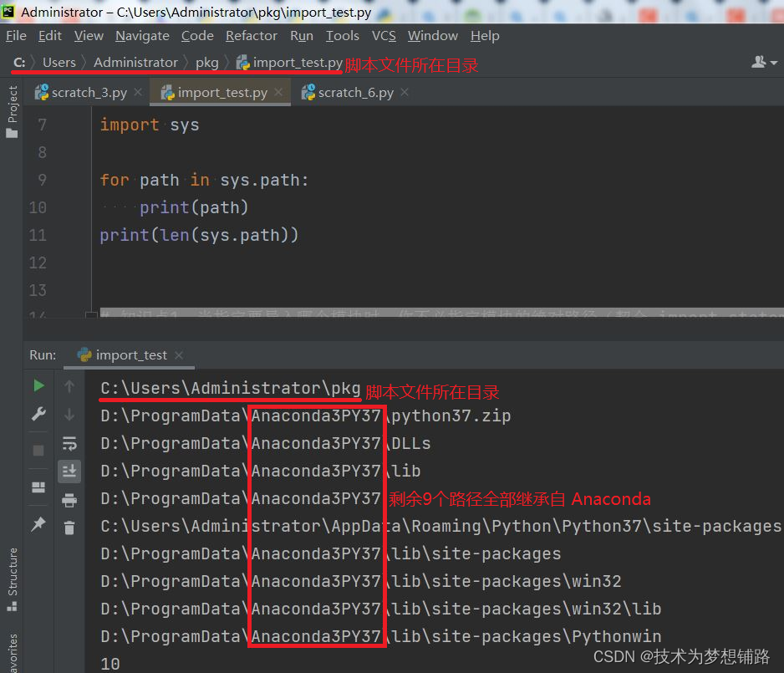Click the pkg breadcrumb
Image resolution: width=784 pixels, height=673 pixels.
tap(207, 63)
